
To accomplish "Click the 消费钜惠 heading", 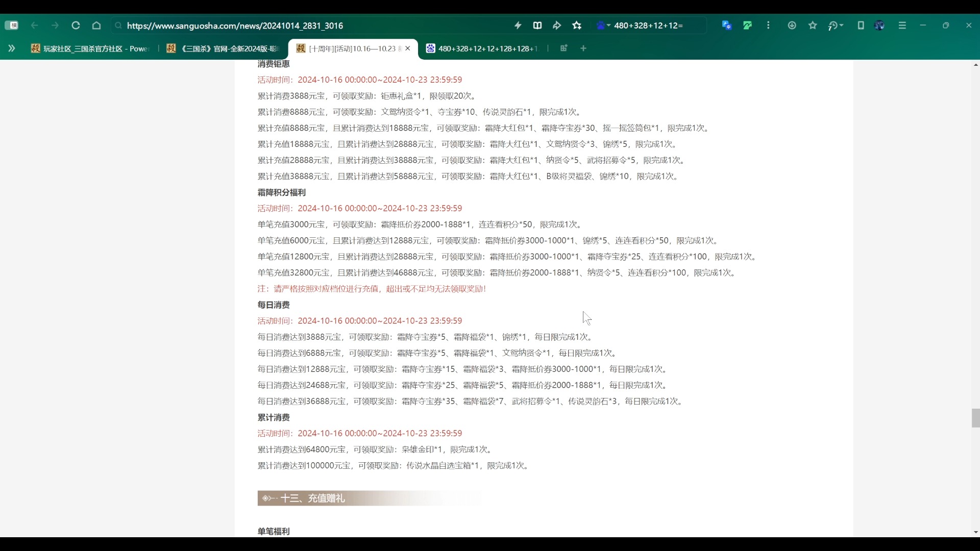I will click(x=274, y=64).
